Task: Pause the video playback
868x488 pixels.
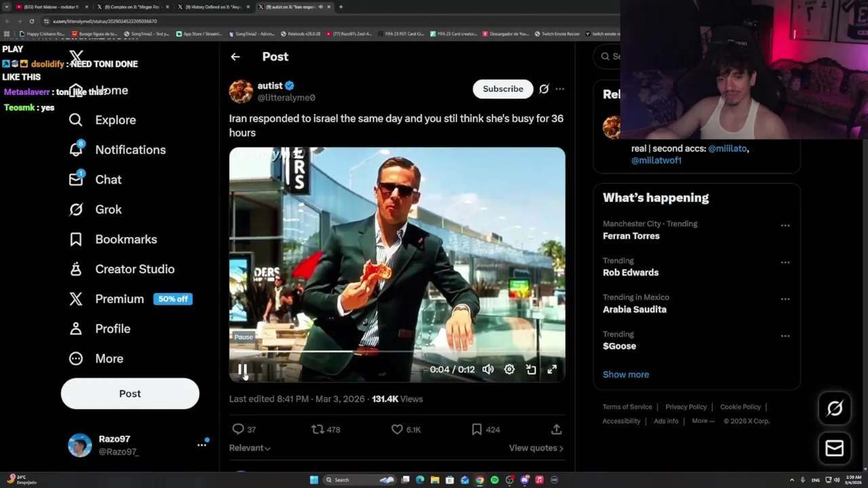Action: click(242, 369)
